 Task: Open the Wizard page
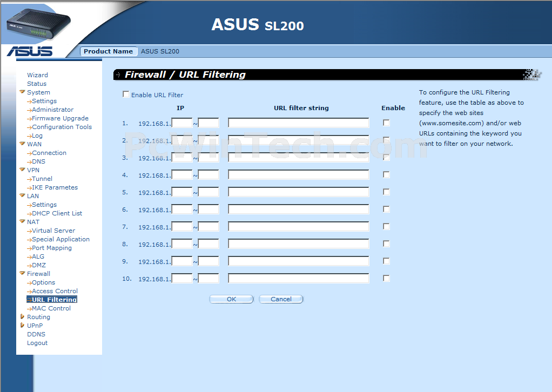[x=37, y=75]
